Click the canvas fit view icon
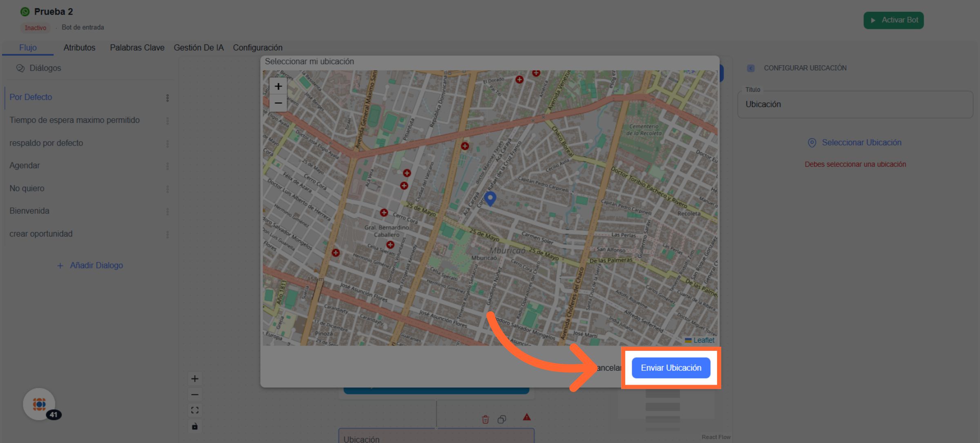This screenshot has width=980, height=443. pos(195,410)
